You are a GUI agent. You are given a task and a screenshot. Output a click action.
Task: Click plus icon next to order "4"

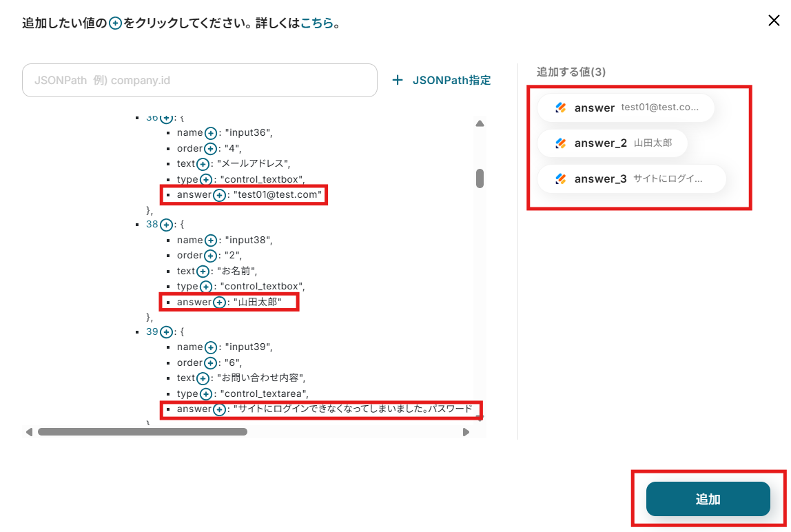pyautogui.click(x=210, y=148)
